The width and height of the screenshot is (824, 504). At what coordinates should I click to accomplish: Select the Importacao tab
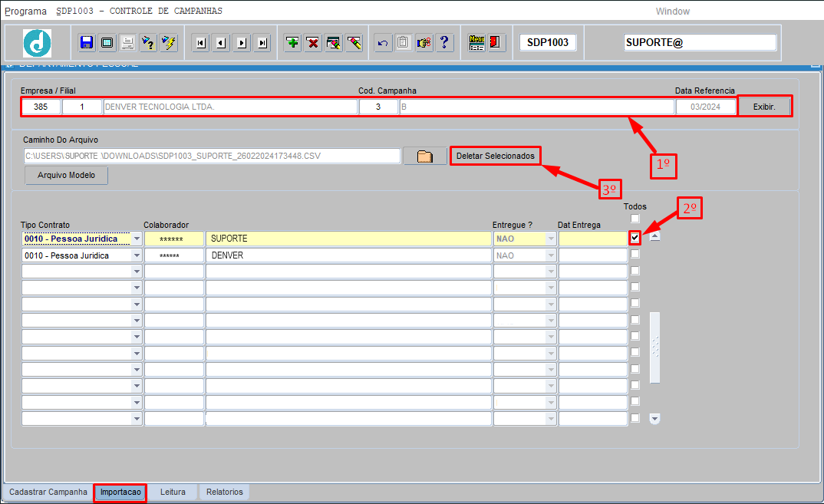(121, 492)
